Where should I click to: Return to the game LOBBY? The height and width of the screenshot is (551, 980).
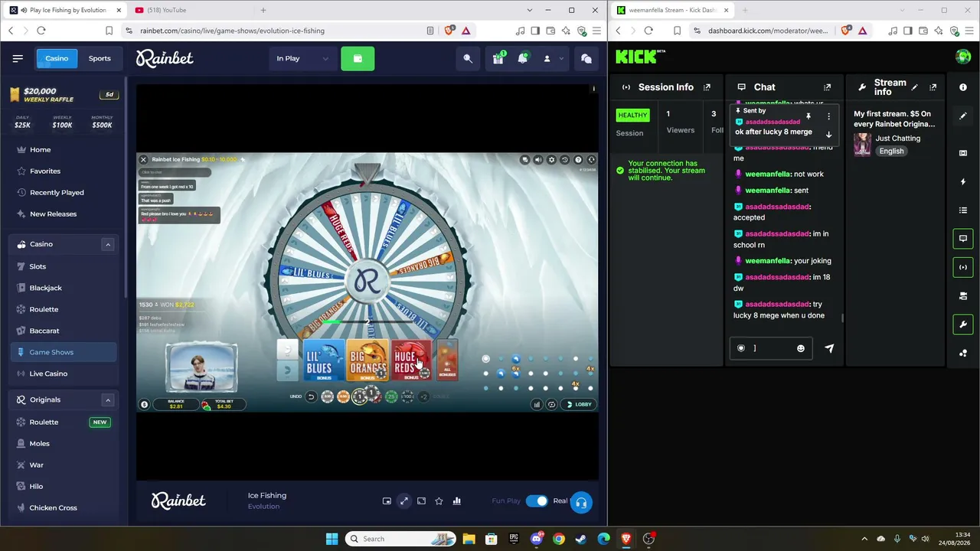[x=580, y=404]
